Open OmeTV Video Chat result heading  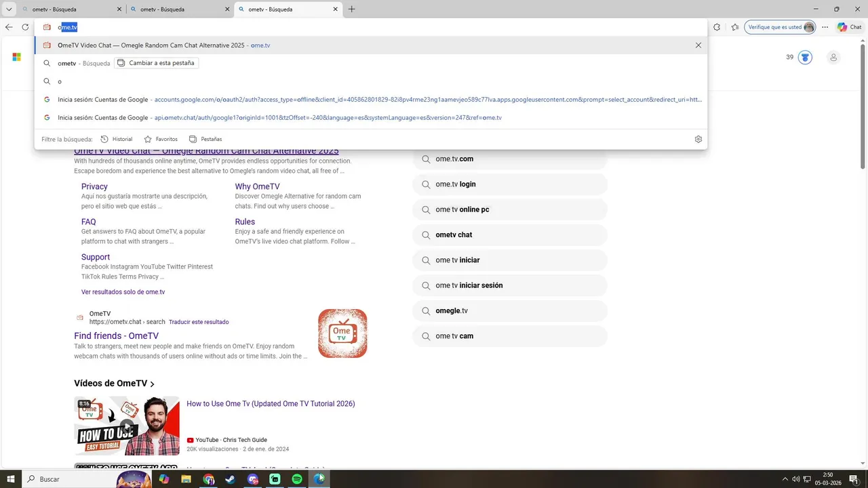(x=206, y=151)
